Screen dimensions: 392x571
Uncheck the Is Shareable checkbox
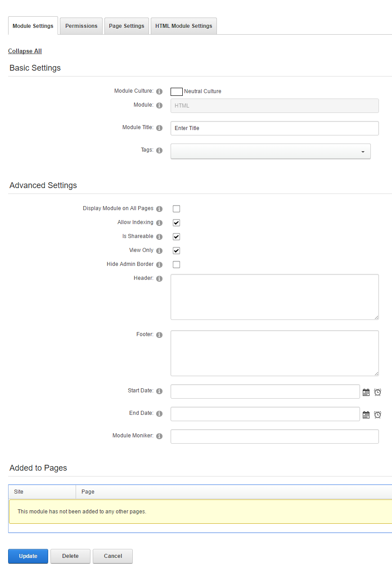(x=176, y=237)
